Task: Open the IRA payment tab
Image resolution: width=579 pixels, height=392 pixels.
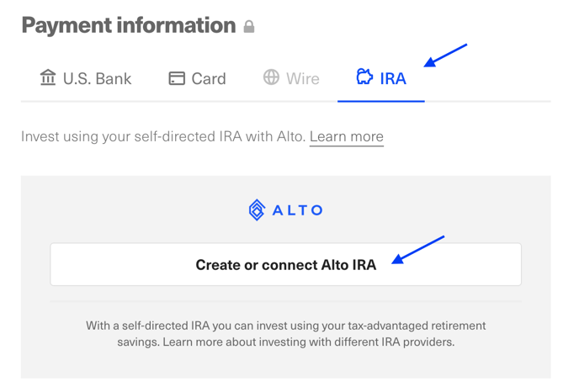Action: (381, 78)
